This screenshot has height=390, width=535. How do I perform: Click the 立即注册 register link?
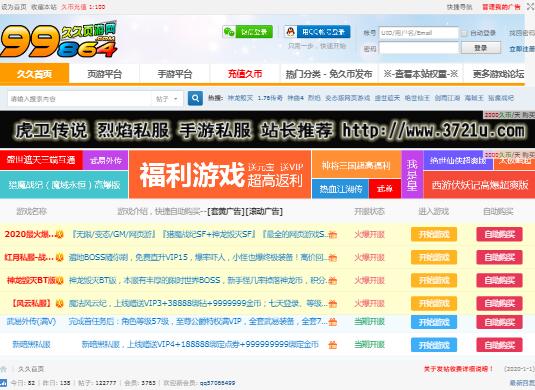(x=522, y=49)
